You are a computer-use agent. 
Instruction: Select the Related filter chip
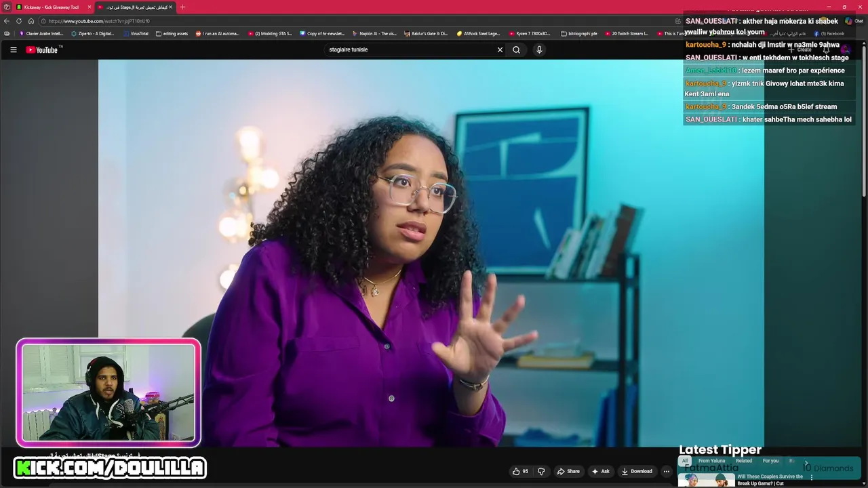(x=744, y=461)
